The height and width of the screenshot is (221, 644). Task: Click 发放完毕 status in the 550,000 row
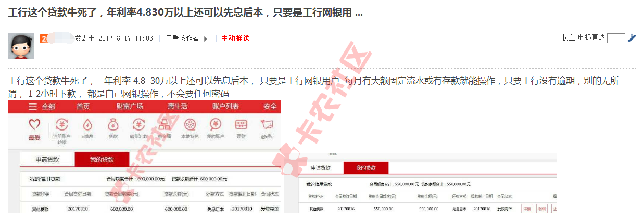504,209
